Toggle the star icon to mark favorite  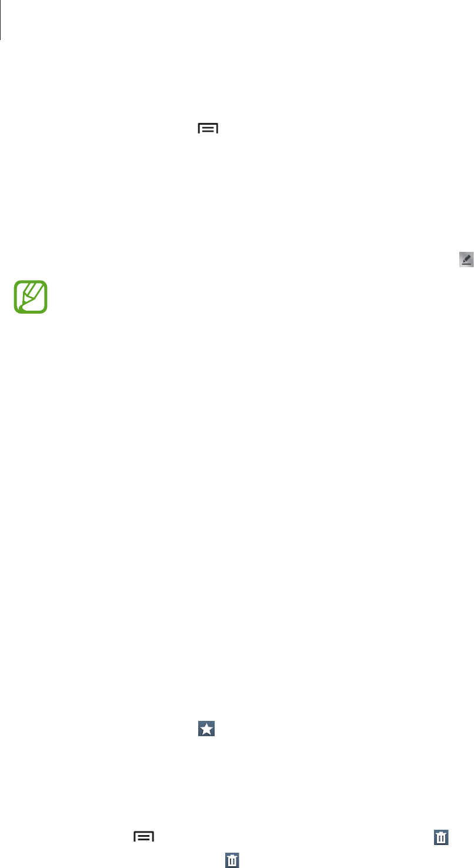(206, 729)
